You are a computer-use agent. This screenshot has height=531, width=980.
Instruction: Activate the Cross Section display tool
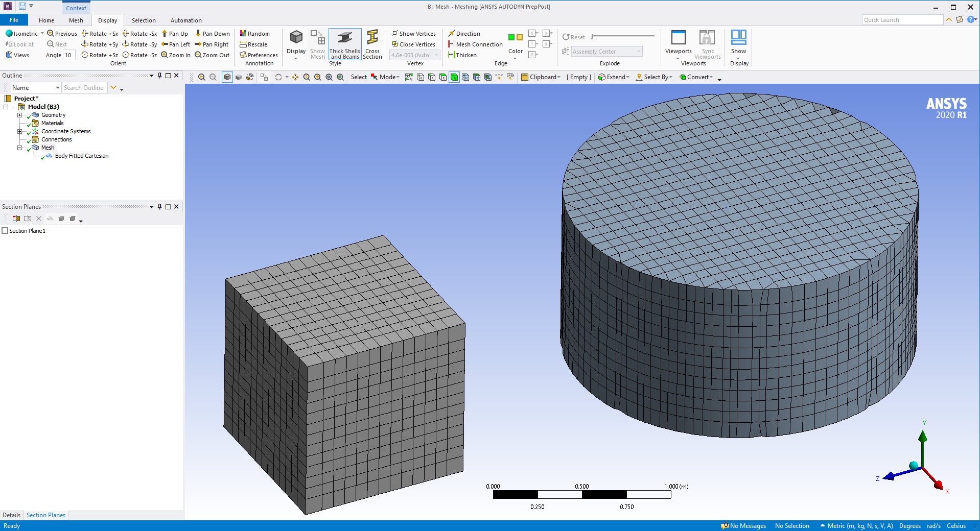[x=372, y=44]
